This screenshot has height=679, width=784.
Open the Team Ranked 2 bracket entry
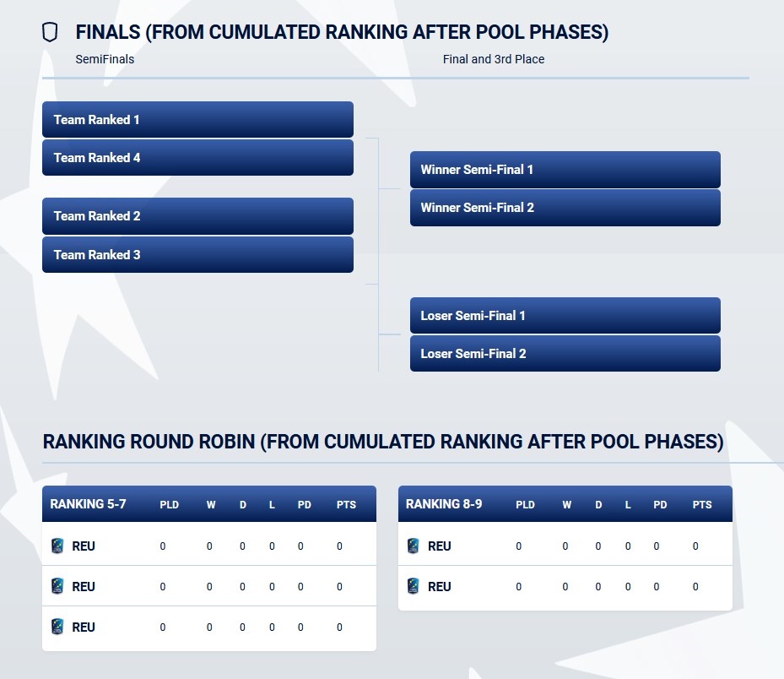click(x=197, y=216)
